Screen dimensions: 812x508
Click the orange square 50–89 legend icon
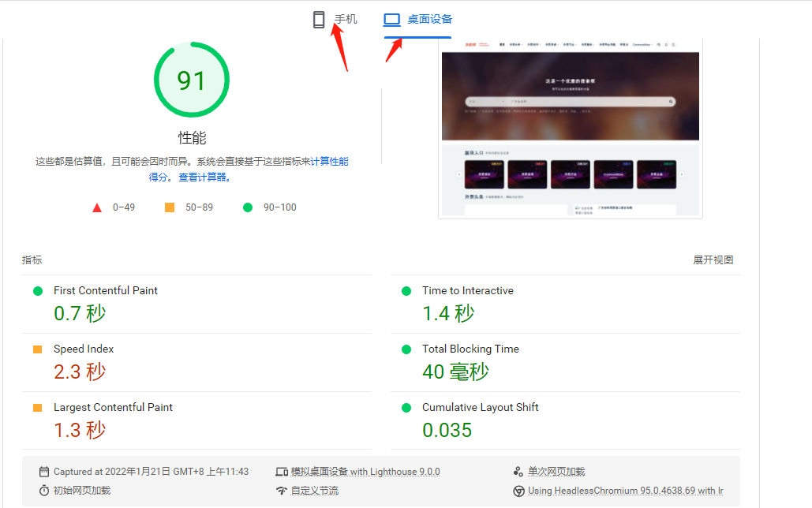coord(170,207)
